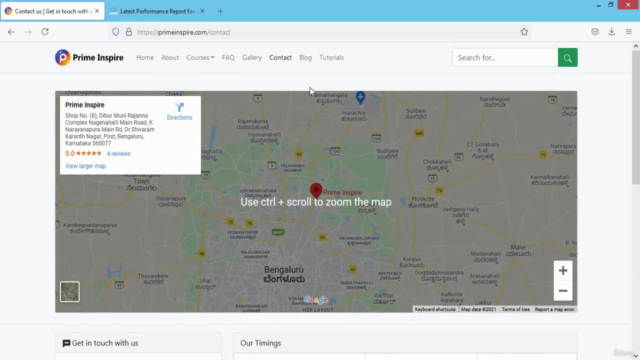Click into the Search for.. field

pyautogui.click(x=505, y=58)
